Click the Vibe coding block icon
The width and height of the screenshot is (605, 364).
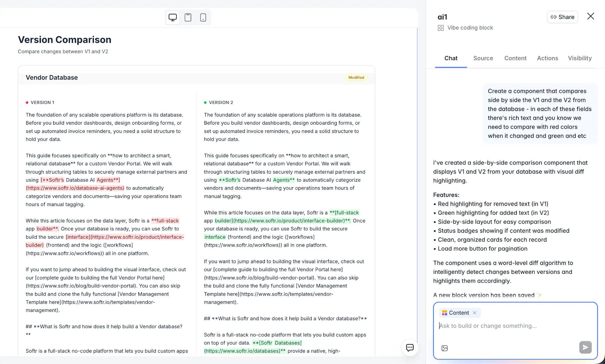click(441, 28)
